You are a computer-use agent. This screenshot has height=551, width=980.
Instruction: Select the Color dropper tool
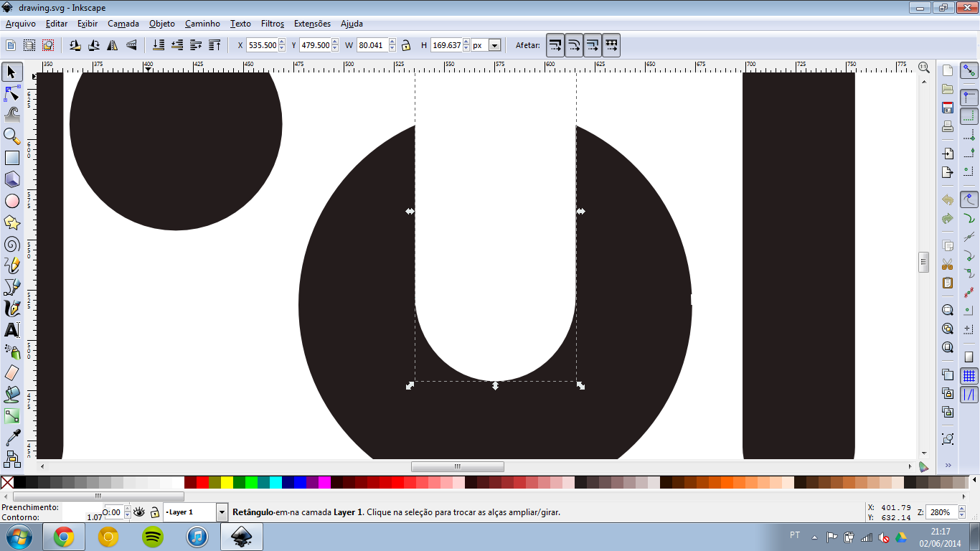click(12, 437)
